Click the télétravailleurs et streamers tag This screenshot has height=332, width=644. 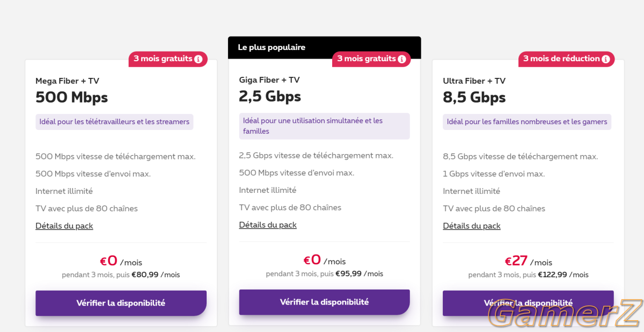114,122
